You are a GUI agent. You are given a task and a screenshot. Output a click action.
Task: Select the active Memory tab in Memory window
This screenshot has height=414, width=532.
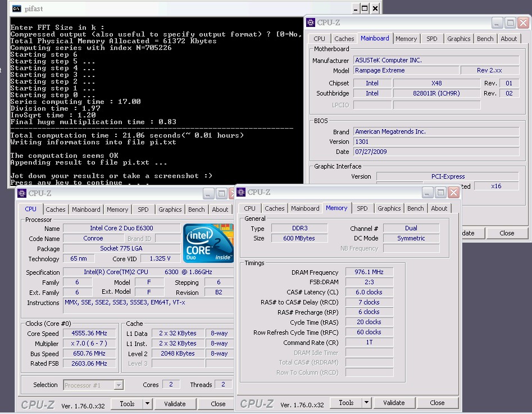click(337, 208)
